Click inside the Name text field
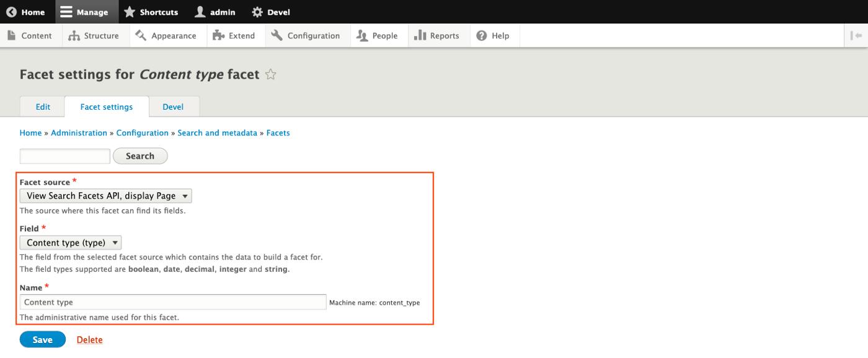The image size is (868, 358). click(x=172, y=302)
